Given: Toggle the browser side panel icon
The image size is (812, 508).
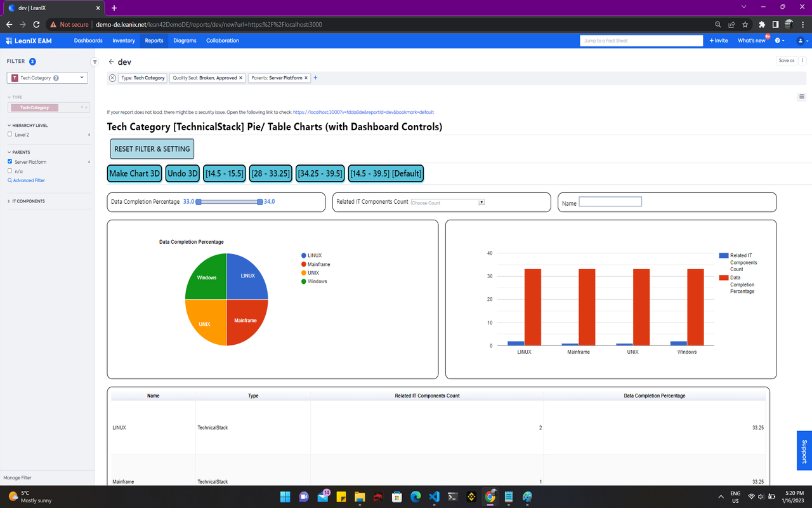Looking at the screenshot, I should click(x=775, y=25).
